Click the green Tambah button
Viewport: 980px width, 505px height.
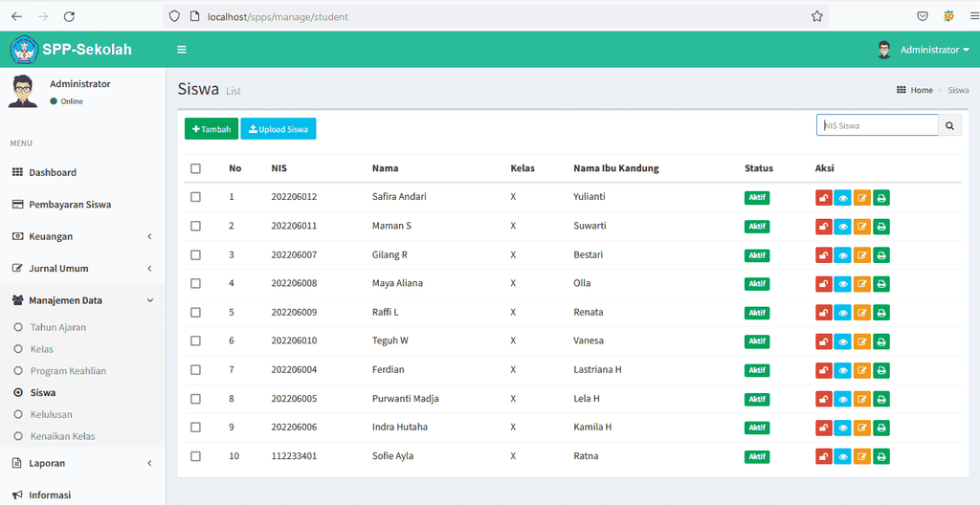point(212,129)
